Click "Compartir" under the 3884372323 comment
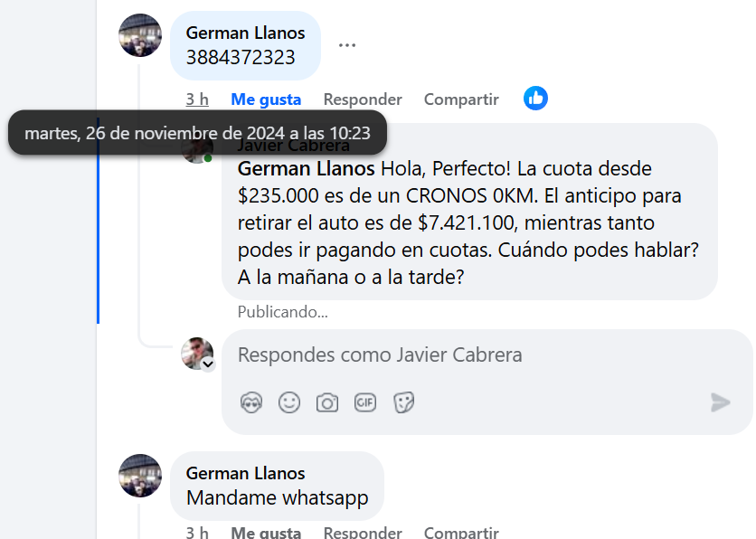Viewport: 756px width, 539px height. 461,99
